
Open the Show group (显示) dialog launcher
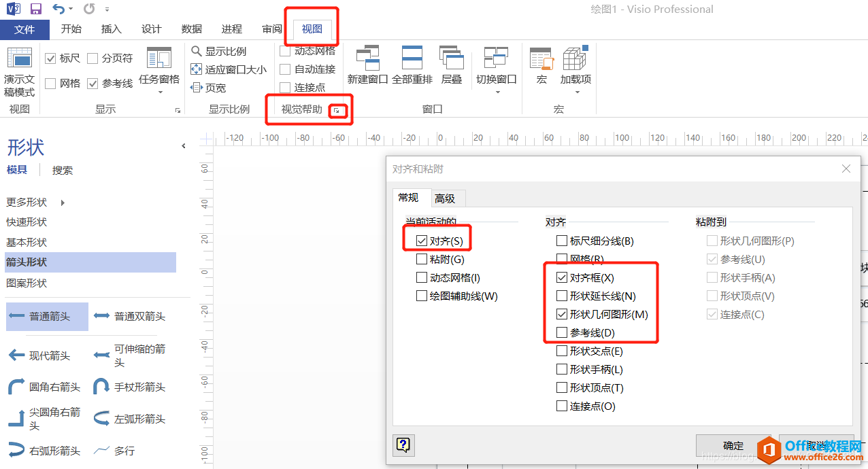coord(178,110)
